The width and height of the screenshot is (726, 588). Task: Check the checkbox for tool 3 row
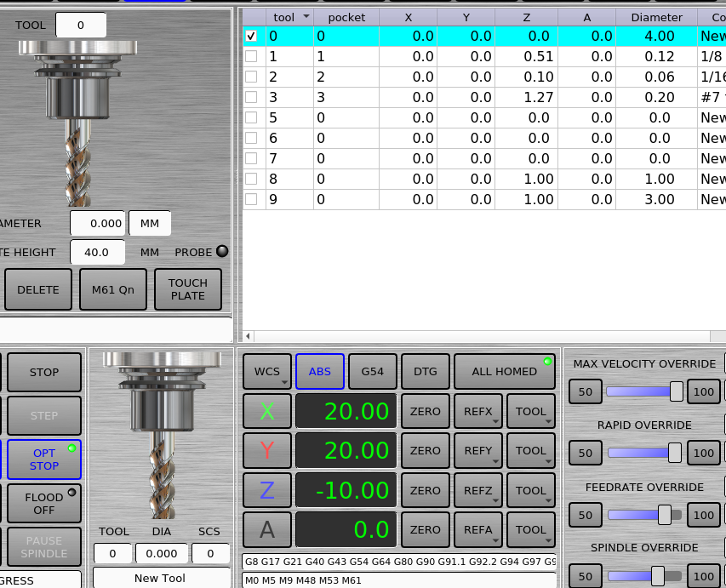point(251,97)
